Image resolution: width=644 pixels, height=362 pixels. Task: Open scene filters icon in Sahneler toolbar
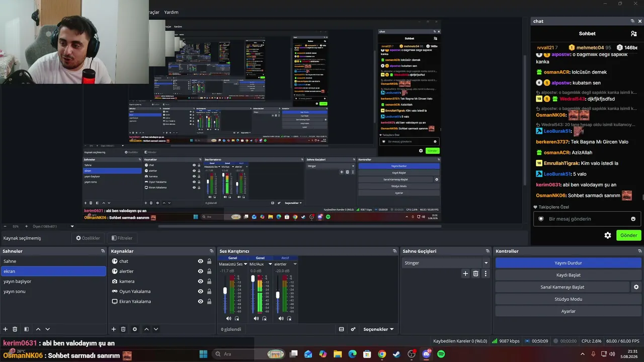[x=26, y=329]
